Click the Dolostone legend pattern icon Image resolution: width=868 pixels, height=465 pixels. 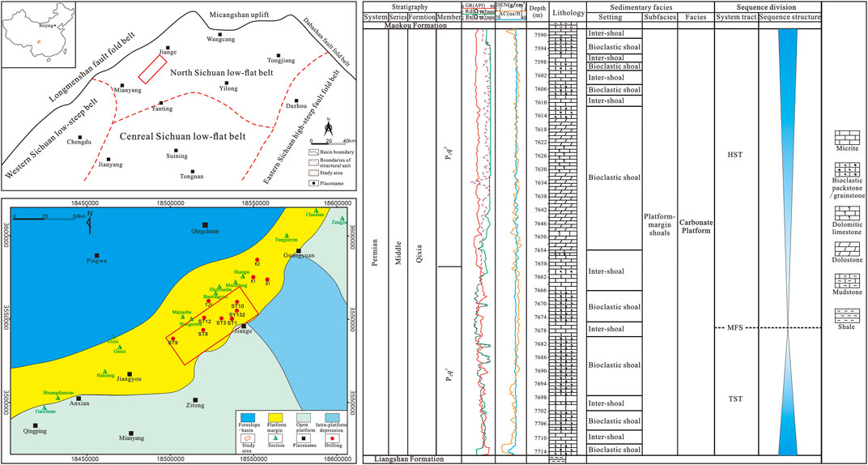coord(847,247)
